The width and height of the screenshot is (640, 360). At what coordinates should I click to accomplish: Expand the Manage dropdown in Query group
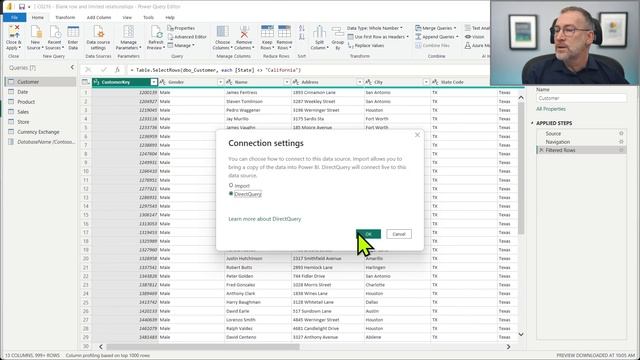click(181, 46)
